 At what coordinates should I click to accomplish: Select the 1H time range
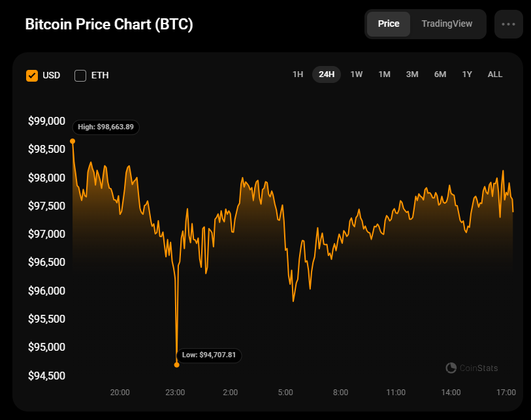pos(298,74)
